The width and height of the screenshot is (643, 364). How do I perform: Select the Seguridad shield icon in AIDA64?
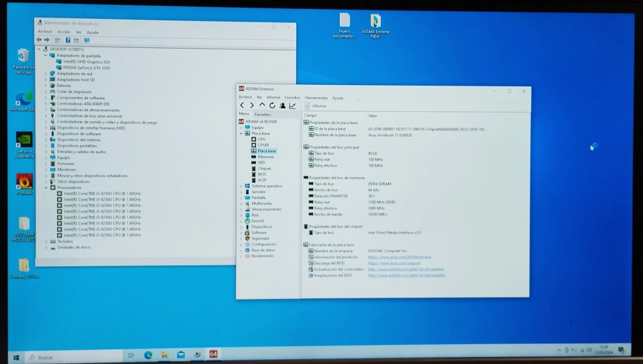[248, 239]
